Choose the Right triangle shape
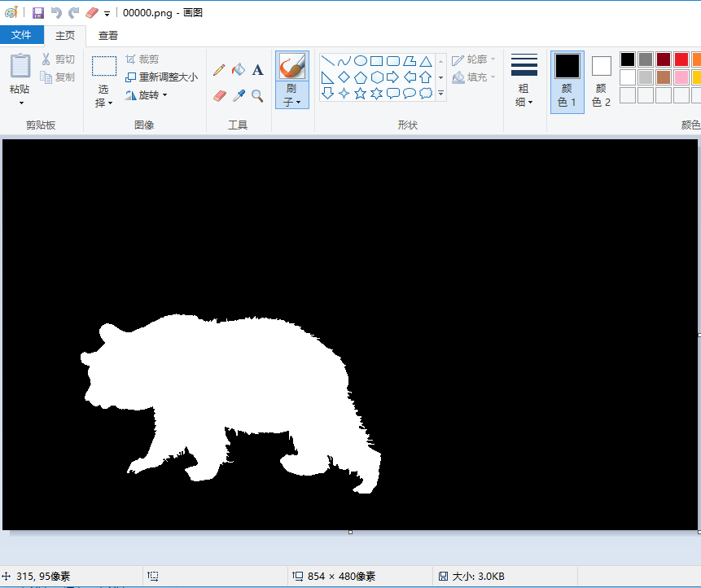Screen dimensions: 701x588 (x=327, y=77)
